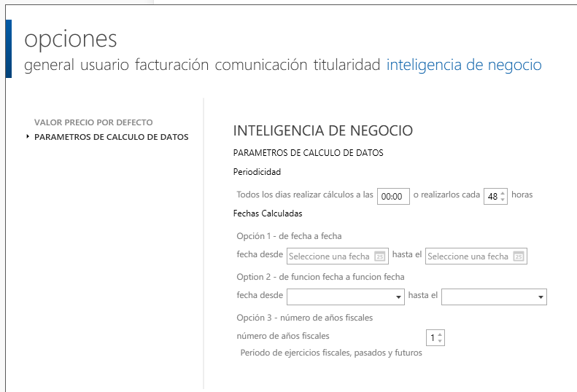Click the hours interval number field

click(x=492, y=197)
